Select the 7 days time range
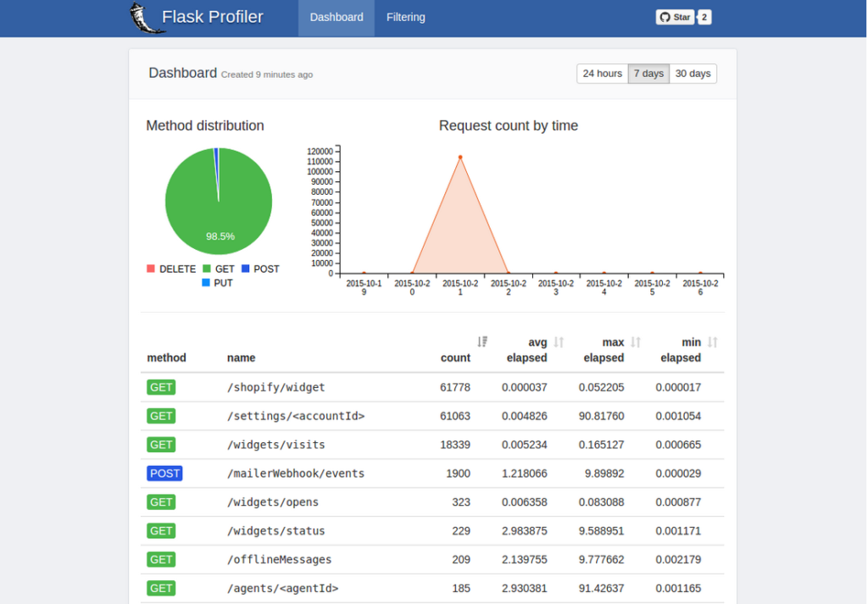Screen dimensions: 868x604 pyautogui.click(x=648, y=74)
